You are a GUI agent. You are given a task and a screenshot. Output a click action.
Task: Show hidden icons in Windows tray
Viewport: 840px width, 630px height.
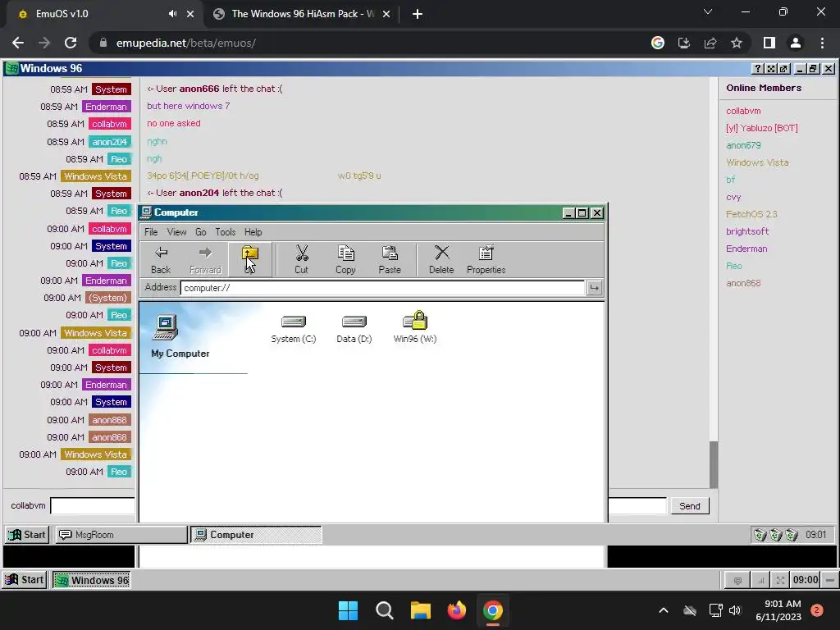coord(663,610)
